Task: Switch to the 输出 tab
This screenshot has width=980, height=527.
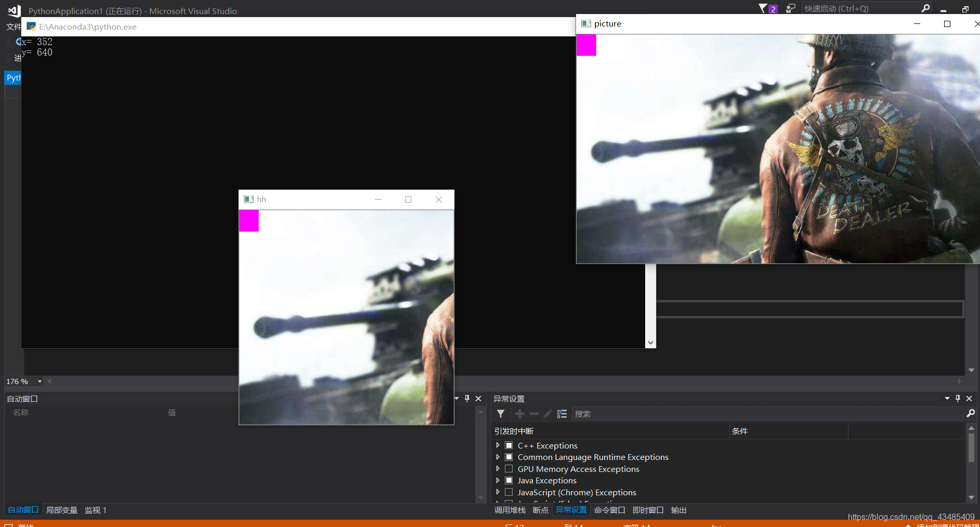Action: coord(679,510)
